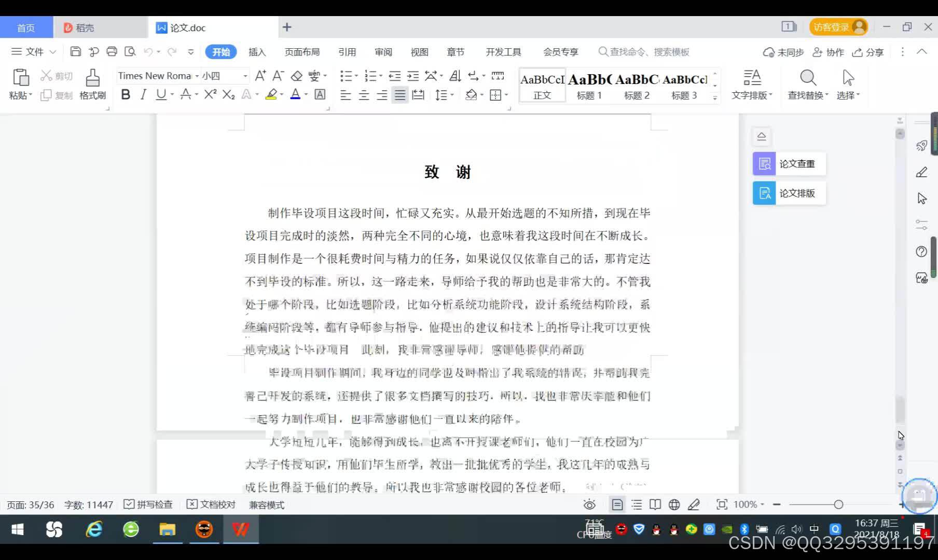Open the Review tab
This screenshot has width=938, height=560.
383,52
